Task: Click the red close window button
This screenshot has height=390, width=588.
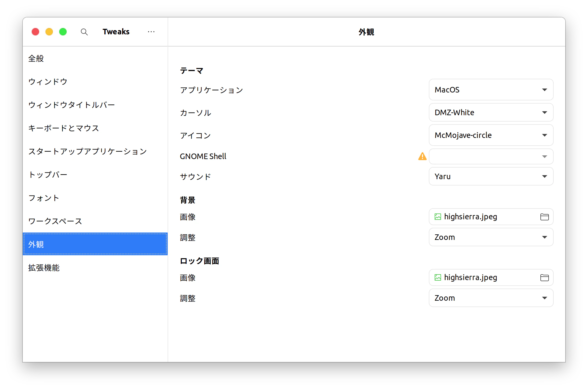Action: pos(35,32)
